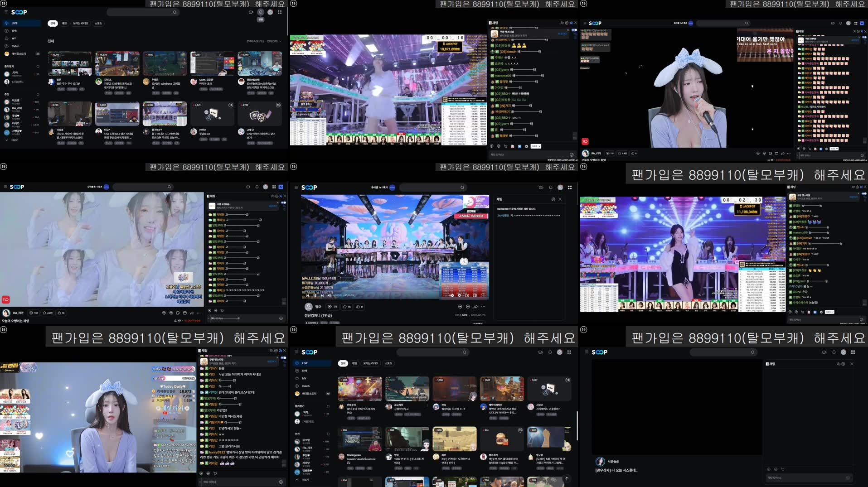Click the search magnifier icon
This screenshot has height=487, width=868.
(x=175, y=12)
